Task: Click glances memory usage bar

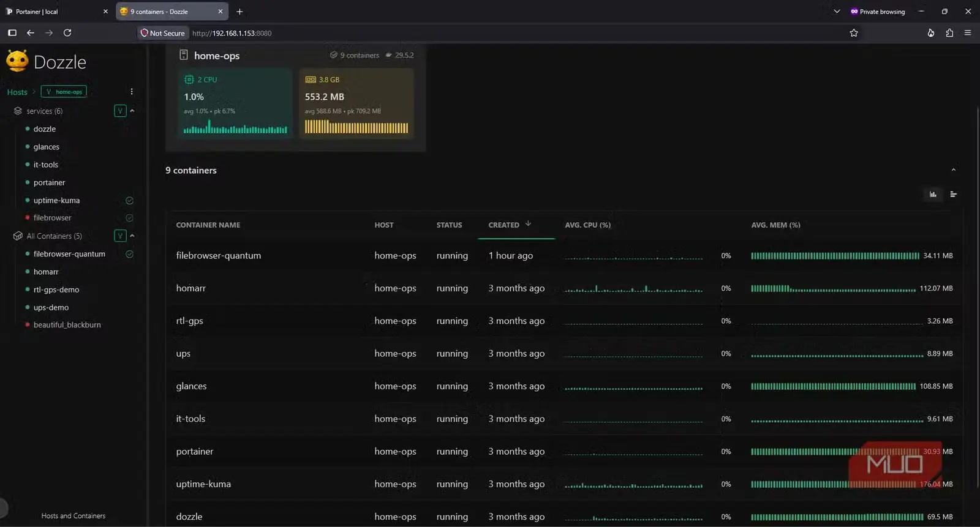Action: coord(833,386)
